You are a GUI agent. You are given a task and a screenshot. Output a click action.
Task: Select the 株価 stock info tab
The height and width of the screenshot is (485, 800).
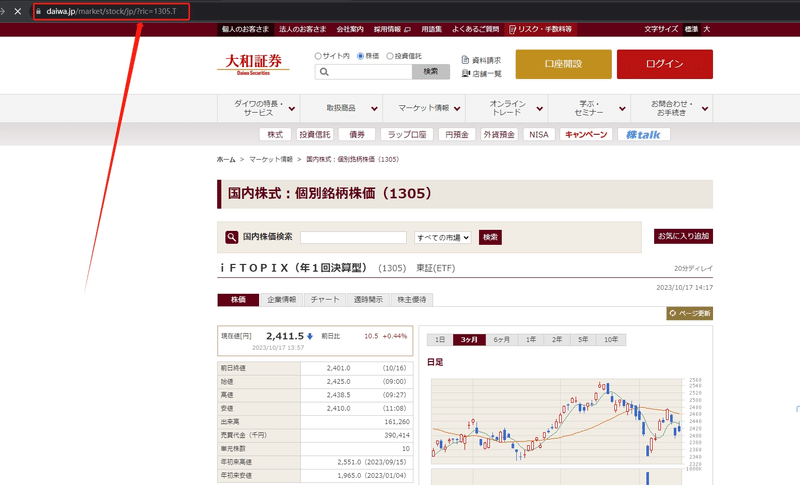tap(238, 299)
